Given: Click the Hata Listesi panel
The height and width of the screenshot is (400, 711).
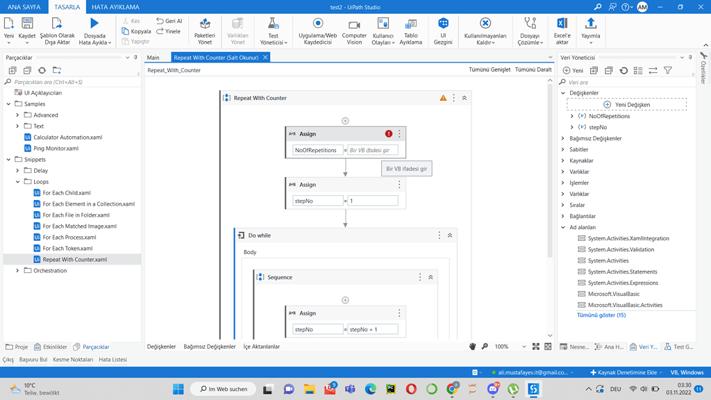Looking at the screenshot, I should pos(113,360).
